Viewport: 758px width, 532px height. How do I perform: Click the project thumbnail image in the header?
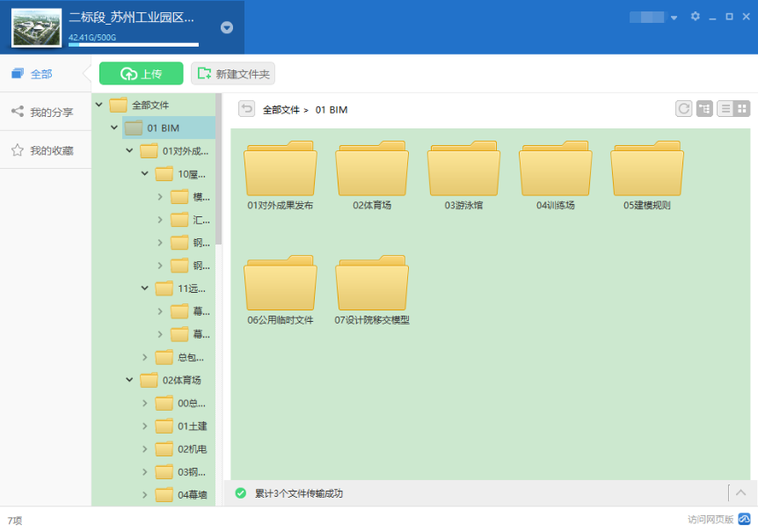coord(36,27)
